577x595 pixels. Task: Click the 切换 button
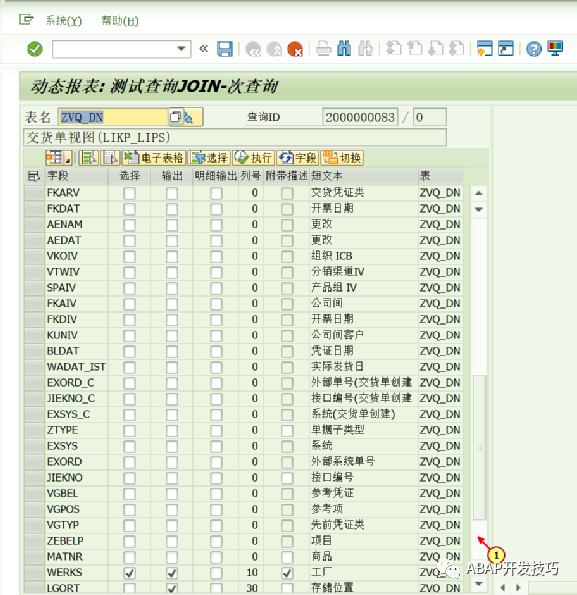click(342, 158)
